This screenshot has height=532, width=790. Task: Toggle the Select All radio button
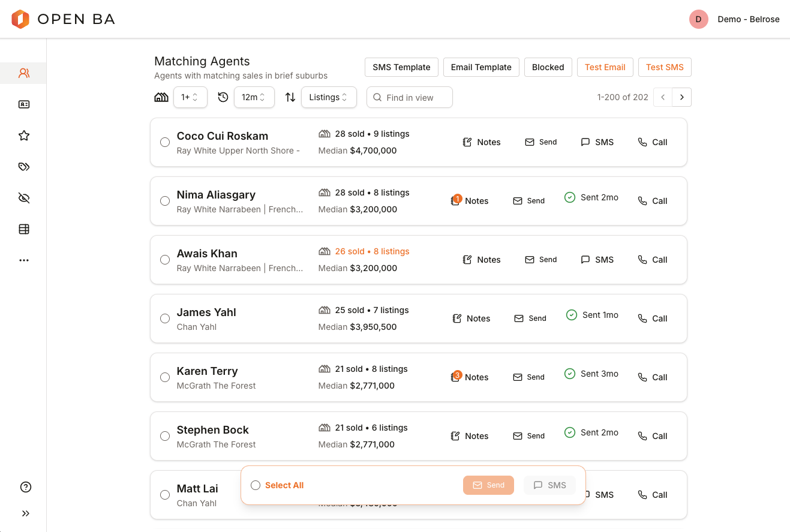(256, 485)
